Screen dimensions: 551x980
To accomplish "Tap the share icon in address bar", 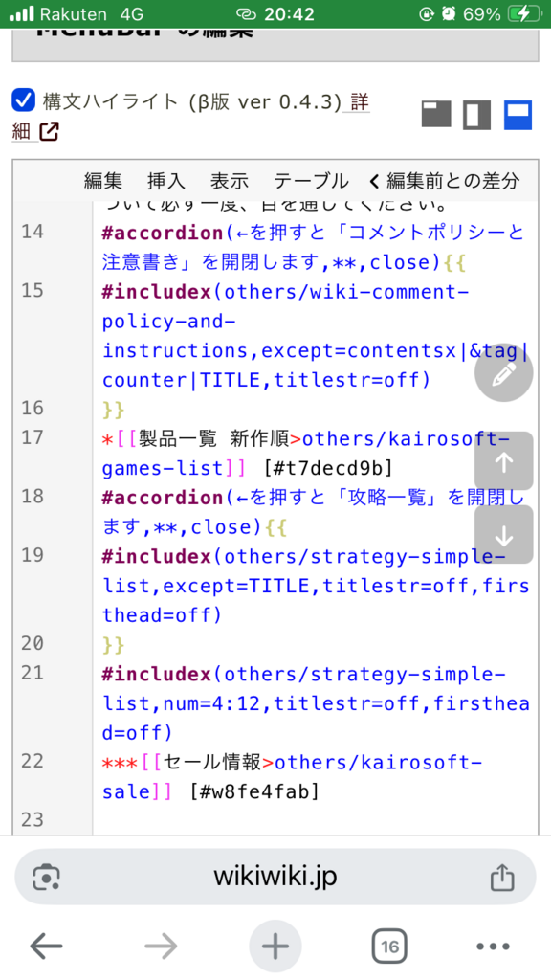I will point(502,877).
